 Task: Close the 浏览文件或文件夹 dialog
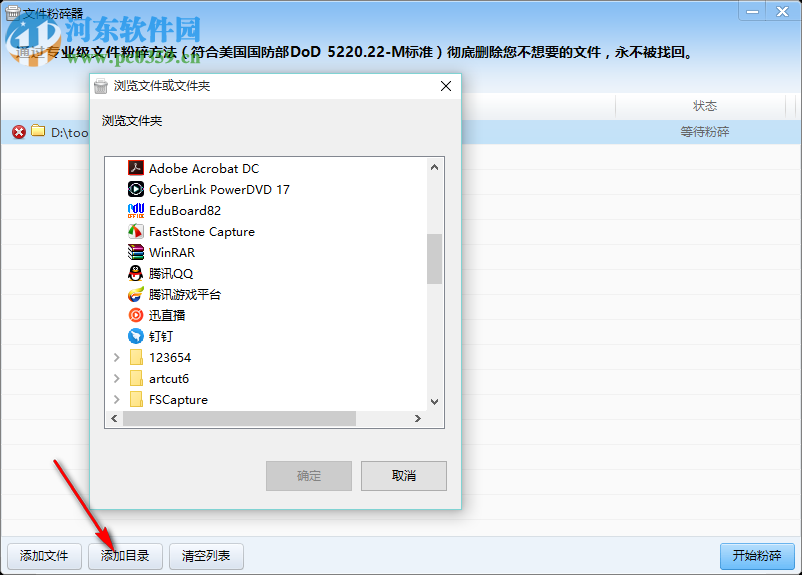click(446, 86)
